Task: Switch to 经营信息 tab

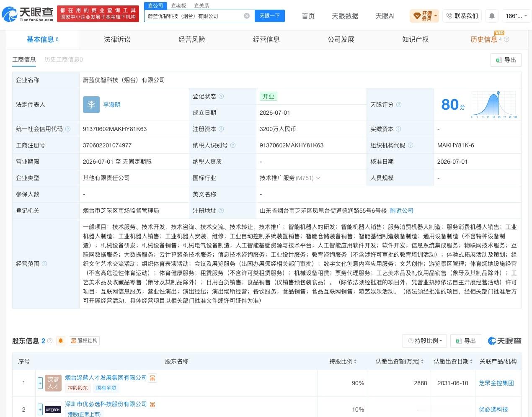Action: point(266,39)
